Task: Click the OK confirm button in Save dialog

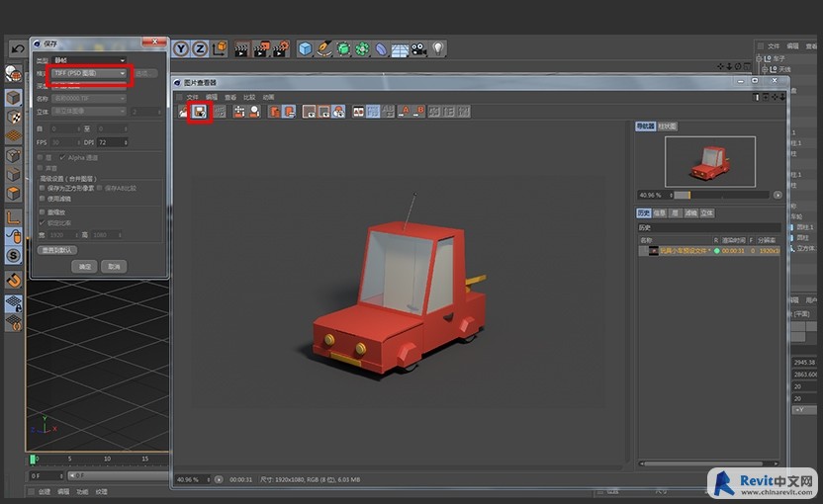Action: click(84, 267)
